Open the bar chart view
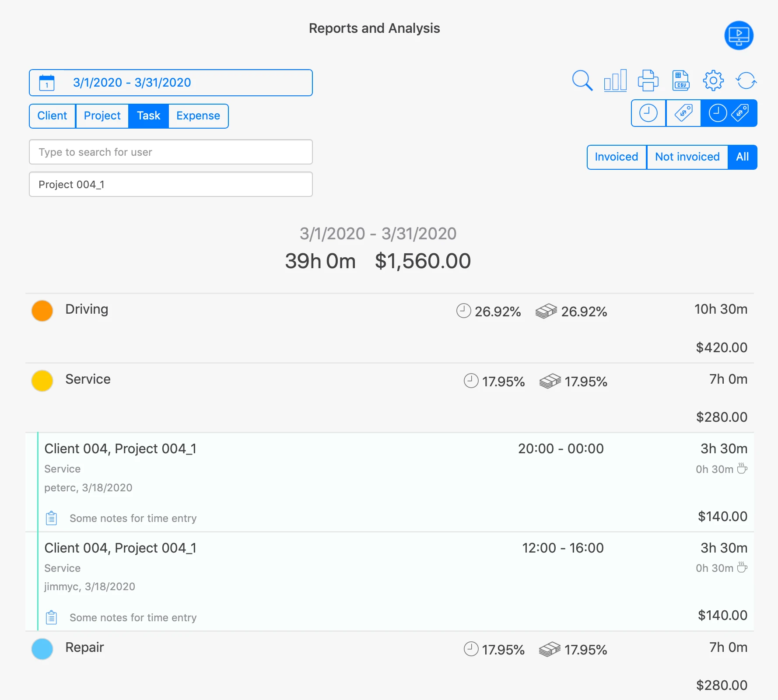The height and width of the screenshot is (700, 778). click(x=615, y=80)
